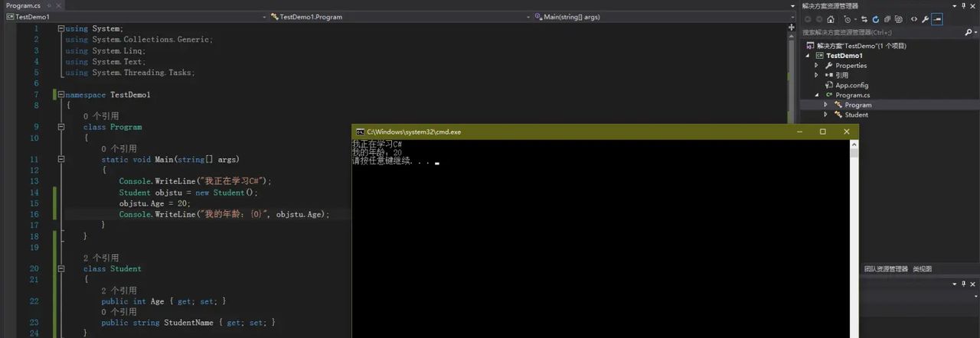
Task: Minimize the cmd.exe console window
Action: (x=799, y=132)
